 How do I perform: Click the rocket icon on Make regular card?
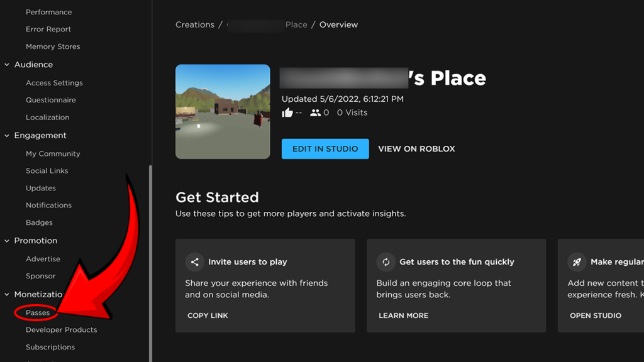tap(577, 261)
